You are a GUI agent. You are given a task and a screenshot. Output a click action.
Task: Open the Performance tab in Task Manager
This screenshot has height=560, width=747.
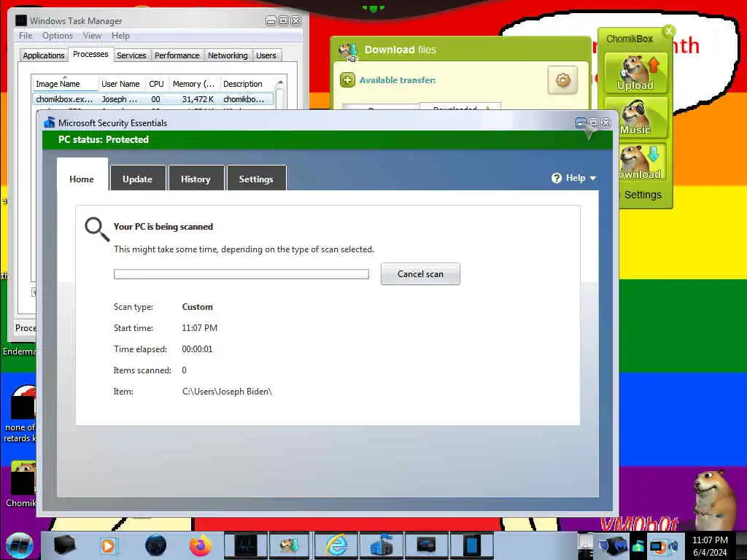point(177,55)
